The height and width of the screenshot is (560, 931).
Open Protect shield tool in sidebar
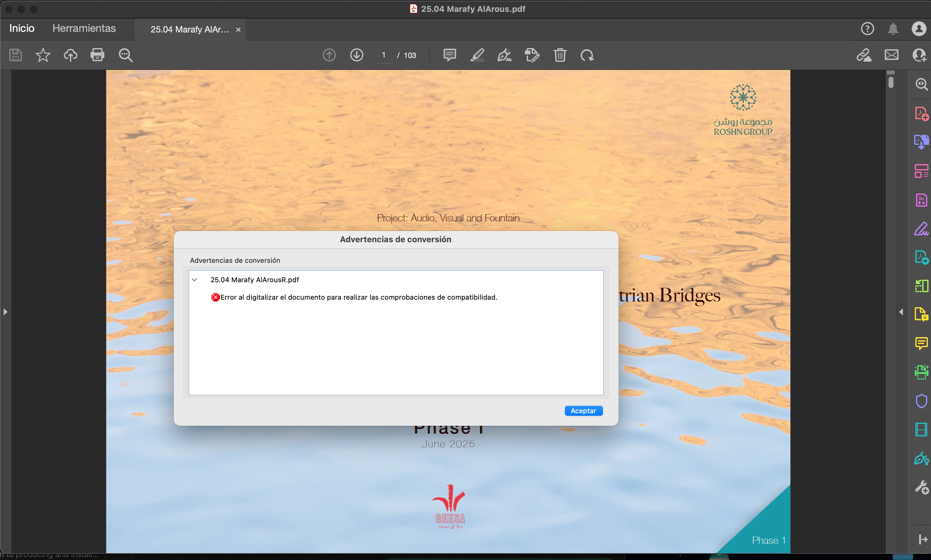point(921,401)
